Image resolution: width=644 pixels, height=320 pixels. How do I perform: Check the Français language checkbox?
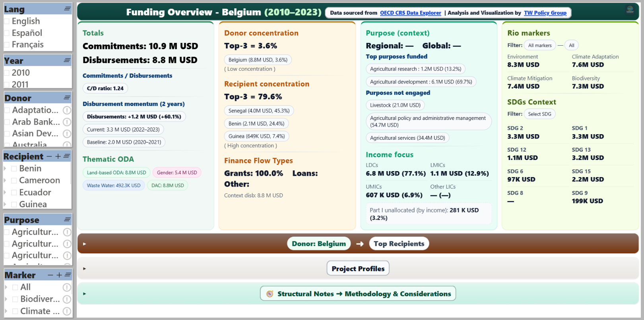pos(7,44)
